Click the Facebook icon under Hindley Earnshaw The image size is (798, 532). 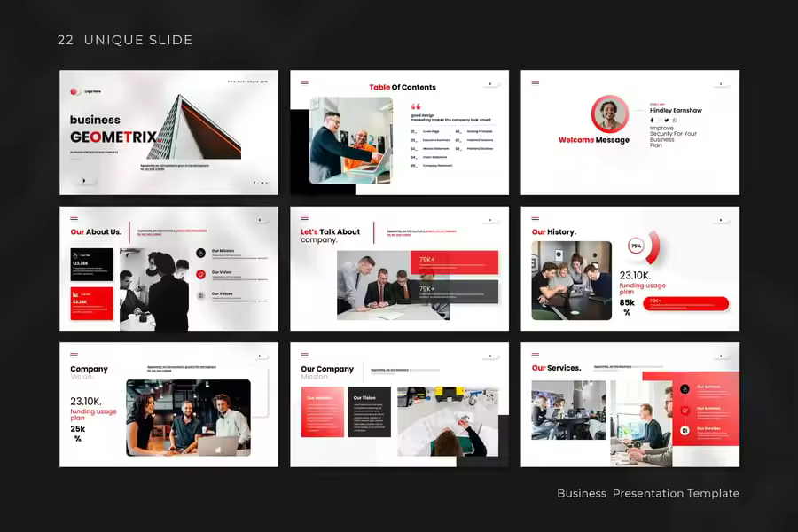click(x=652, y=120)
